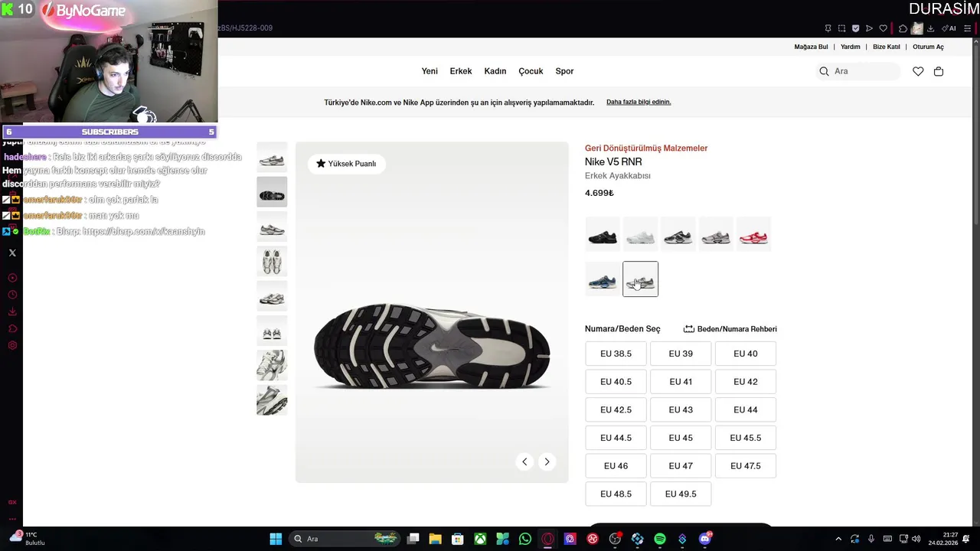The width and height of the screenshot is (980, 551).
Task: Open the Erkek menu
Action: coord(461,71)
